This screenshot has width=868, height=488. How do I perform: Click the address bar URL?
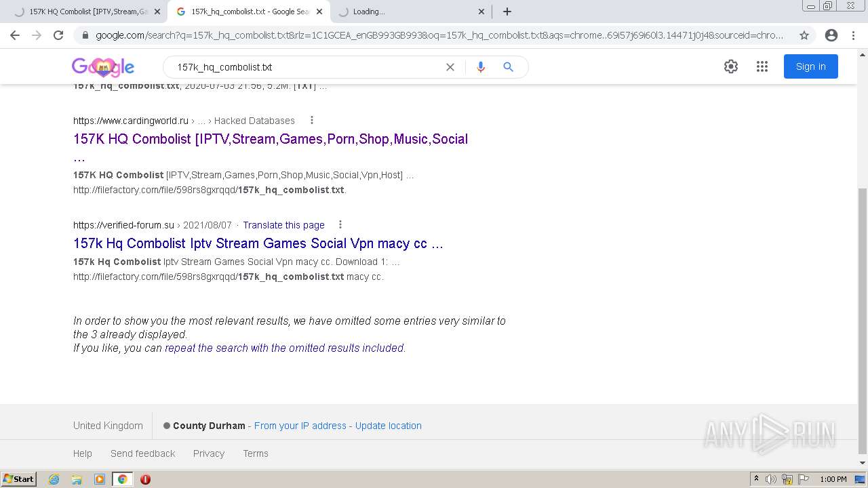pos(439,35)
